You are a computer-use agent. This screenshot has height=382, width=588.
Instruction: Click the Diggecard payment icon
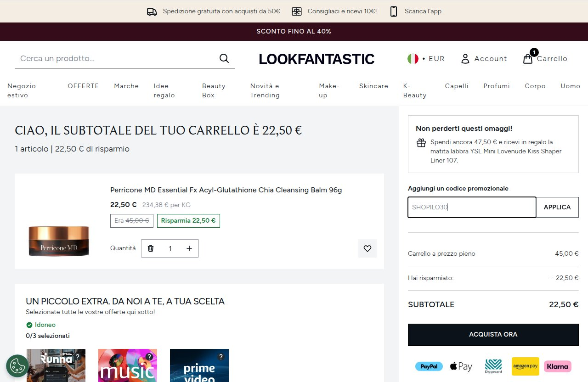tap(493, 366)
